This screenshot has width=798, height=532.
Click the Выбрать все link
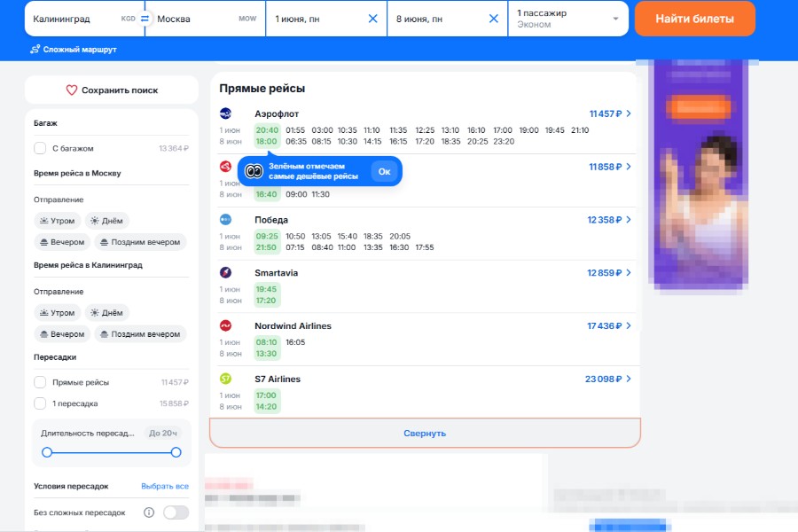tap(165, 486)
